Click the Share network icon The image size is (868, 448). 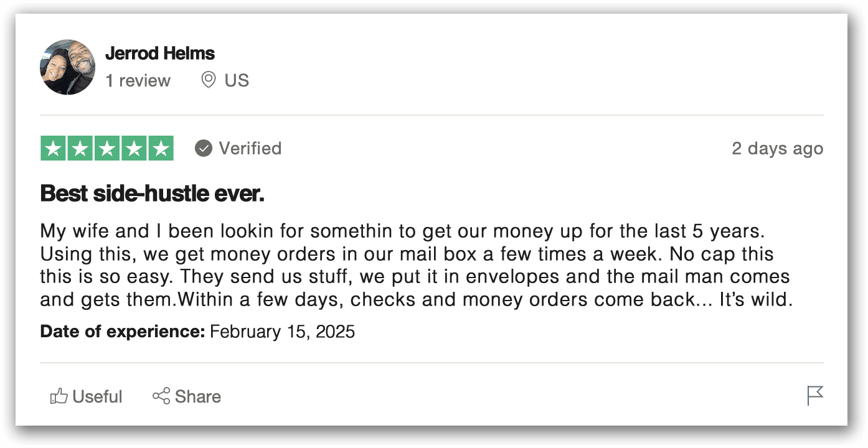[161, 396]
